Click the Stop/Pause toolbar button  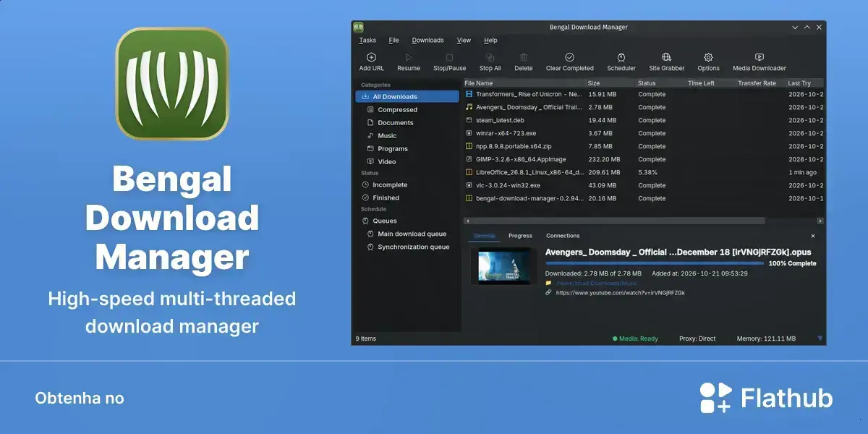pyautogui.click(x=449, y=62)
